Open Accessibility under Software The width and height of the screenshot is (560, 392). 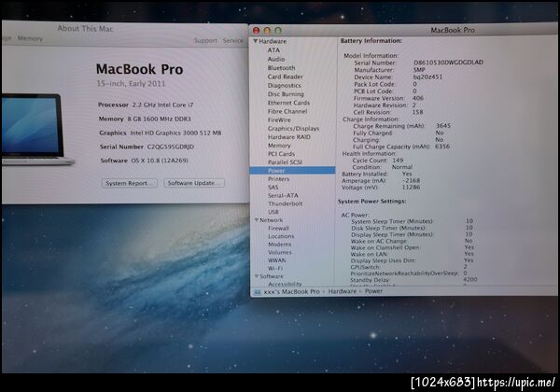(285, 284)
